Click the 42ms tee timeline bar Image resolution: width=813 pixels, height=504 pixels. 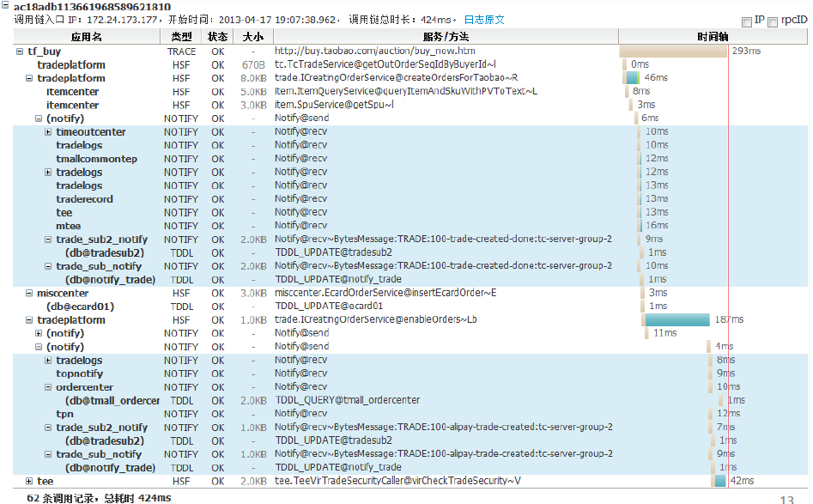720,481
